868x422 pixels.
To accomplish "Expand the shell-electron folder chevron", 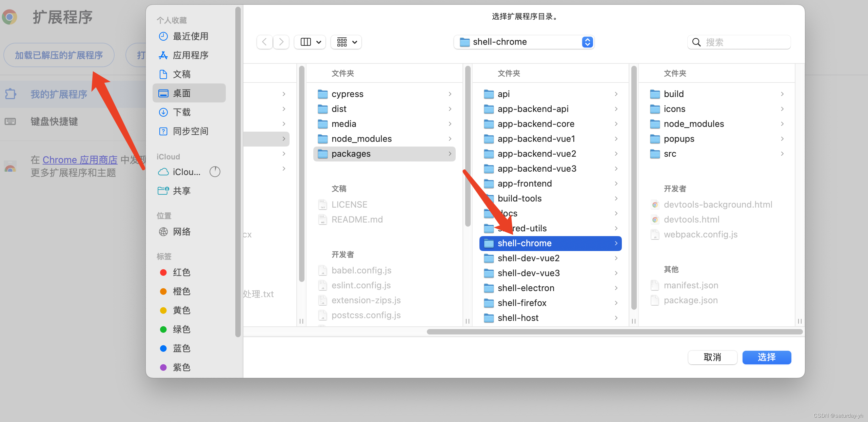I will (x=616, y=288).
